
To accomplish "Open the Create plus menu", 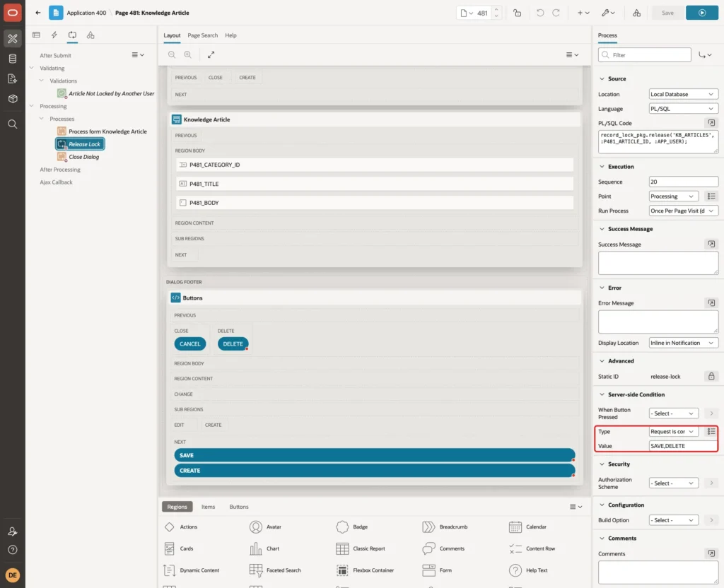I will coord(583,13).
